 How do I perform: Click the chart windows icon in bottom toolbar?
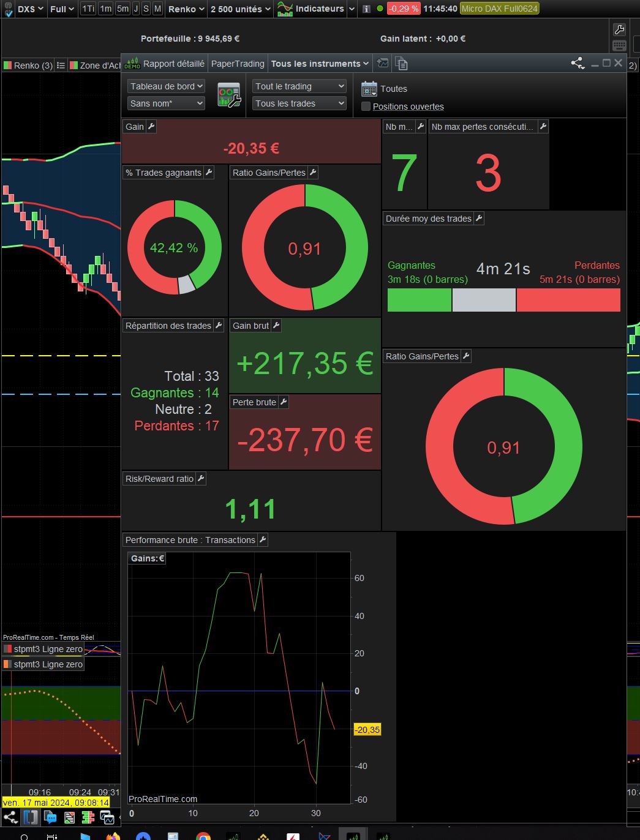coord(107,817)
